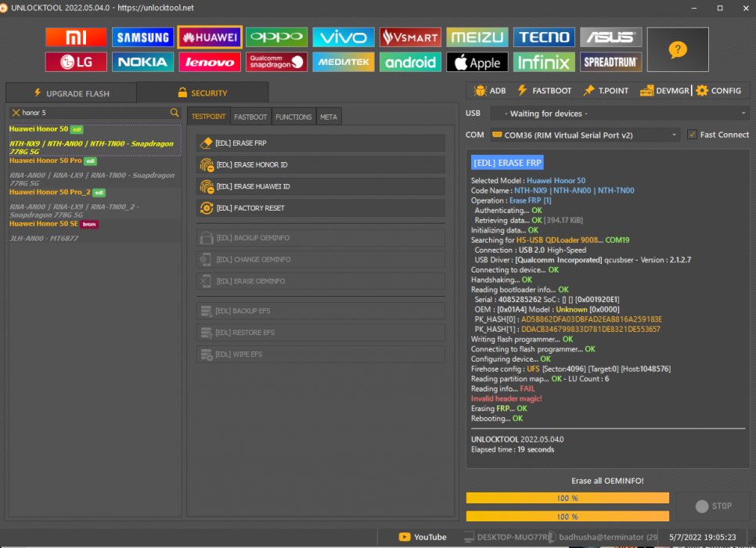Click [EDL] BACKUP EFS button
Image resolution: width=756 pixels, height=548 pixels.
(x=321, y=311)
